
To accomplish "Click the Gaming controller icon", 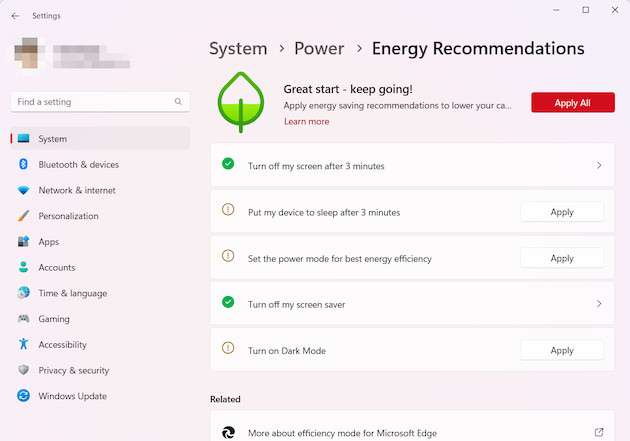I will point(23,319).
